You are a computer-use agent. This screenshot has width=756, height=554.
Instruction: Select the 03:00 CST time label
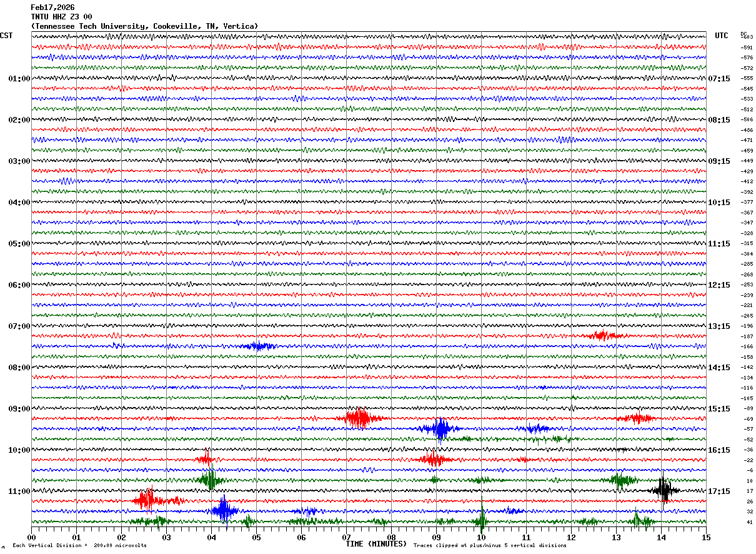pyautogui.click(x=19, y=161)
